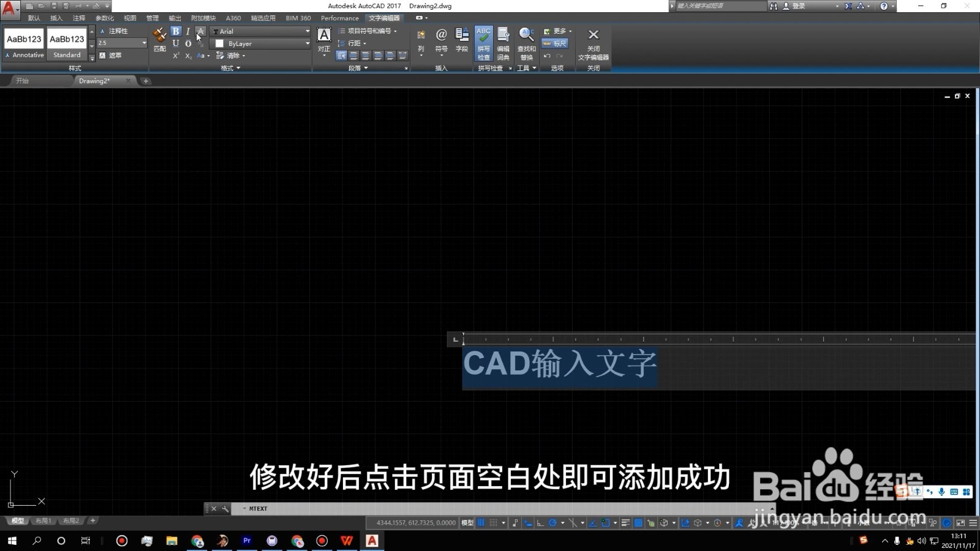Click the Match text formatting (匹配) icon
This screenshot has height=551, width=980.
pyautogui.click(x=160, y=39)
